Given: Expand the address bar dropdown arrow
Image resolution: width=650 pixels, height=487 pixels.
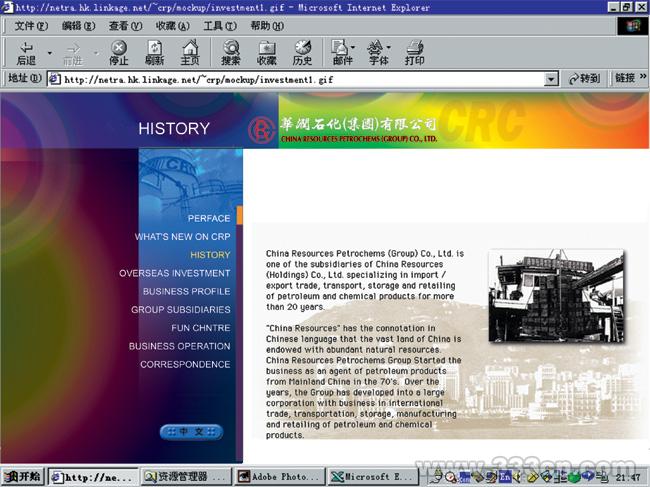Looking at the screenshot, I should point(551,79).
